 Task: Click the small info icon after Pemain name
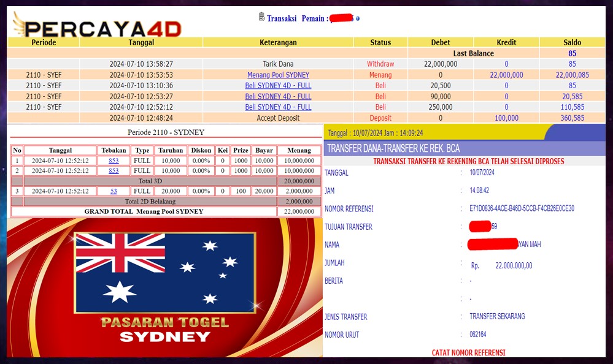(358, 18)
